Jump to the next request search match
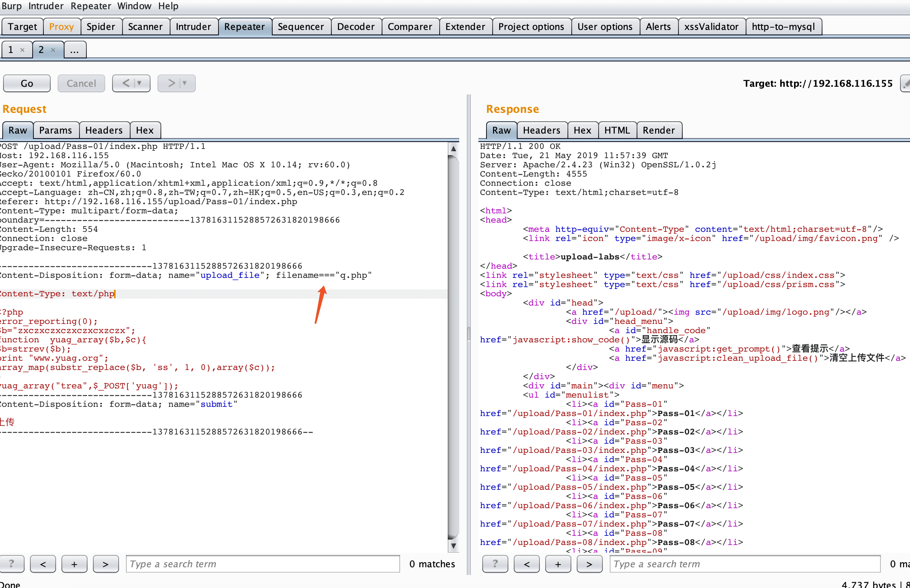Image resolution: width=910 pixels, height=588 pixels. 106,564
